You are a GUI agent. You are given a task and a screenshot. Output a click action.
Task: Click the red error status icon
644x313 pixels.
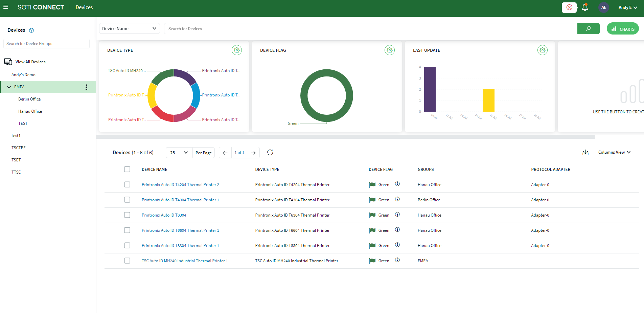pyautogui.click(x=569, y=7)
